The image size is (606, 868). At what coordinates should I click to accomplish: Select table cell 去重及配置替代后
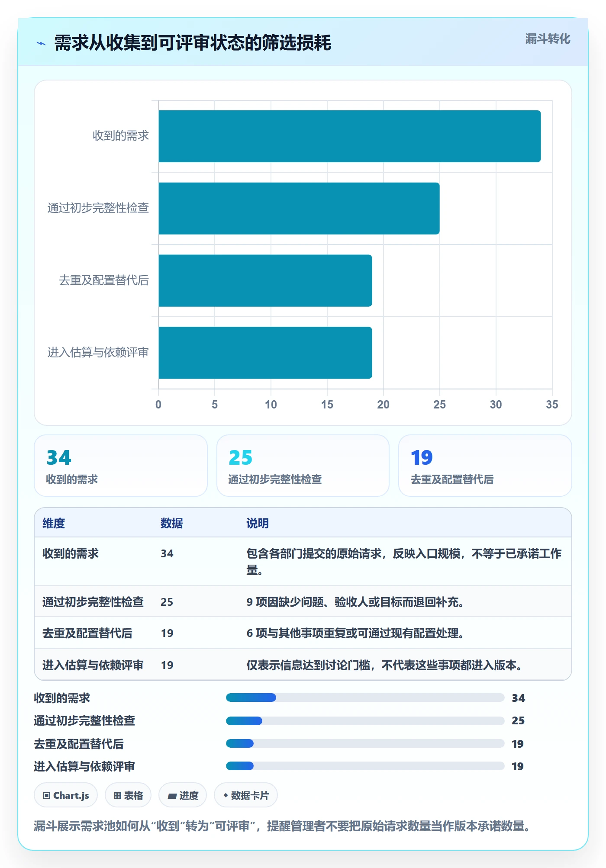[x=87, y=633]
